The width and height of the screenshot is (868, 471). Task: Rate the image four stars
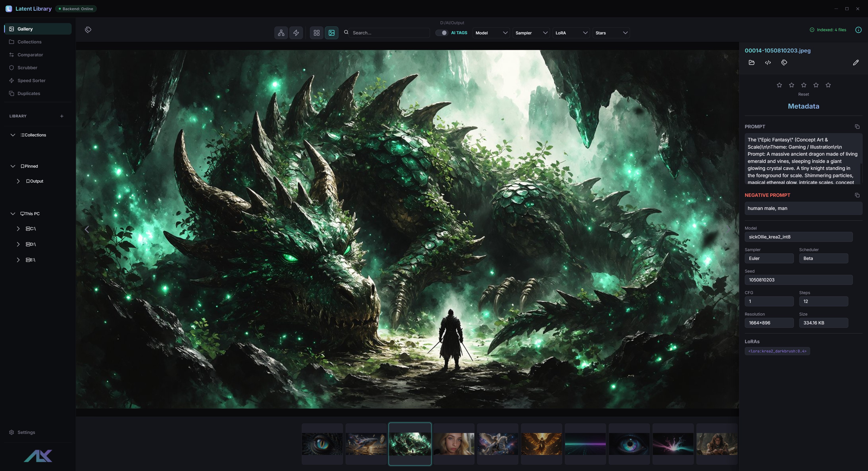[x=816, y=85]
